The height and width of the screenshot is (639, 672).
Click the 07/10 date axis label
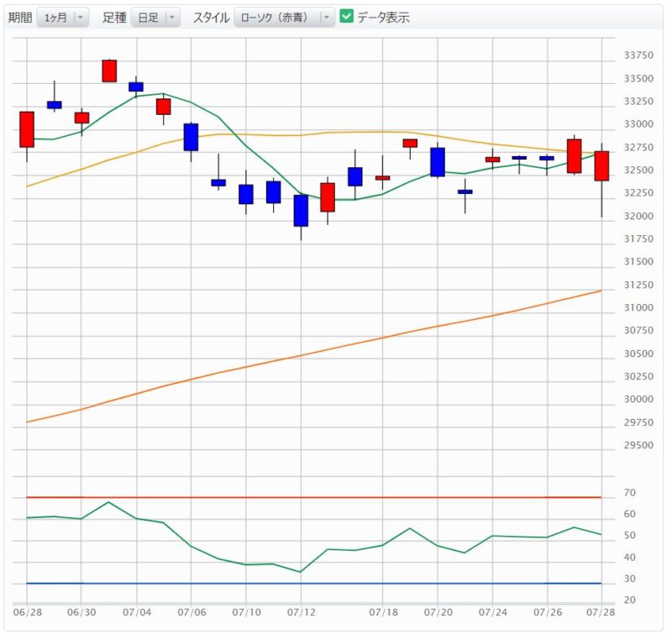246,612
